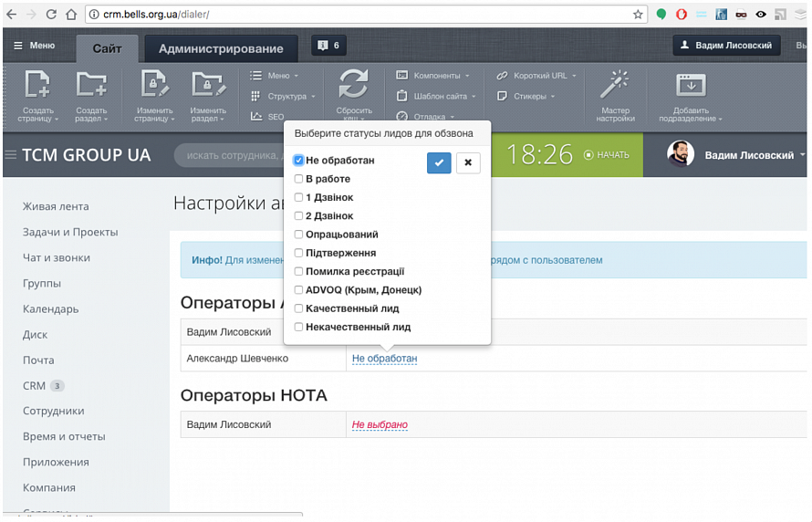
Task: Check the 'В работе' status checkbox
Action: pos(298,179)
